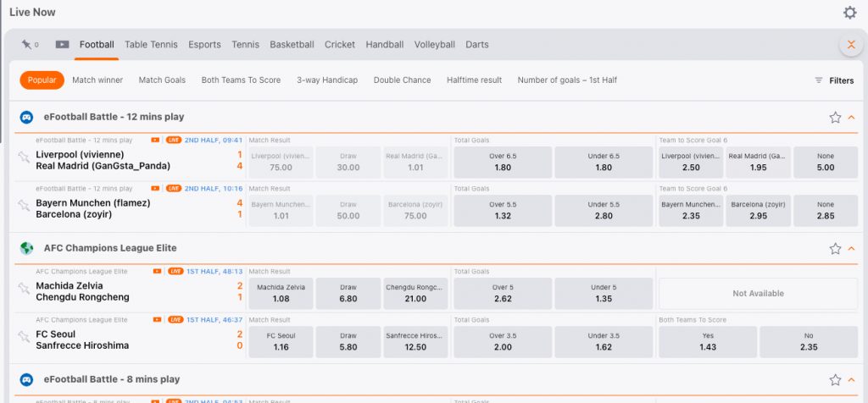The image size is (868, 403).
Task: Switch to the Esports tab
Action: [204, 44]
